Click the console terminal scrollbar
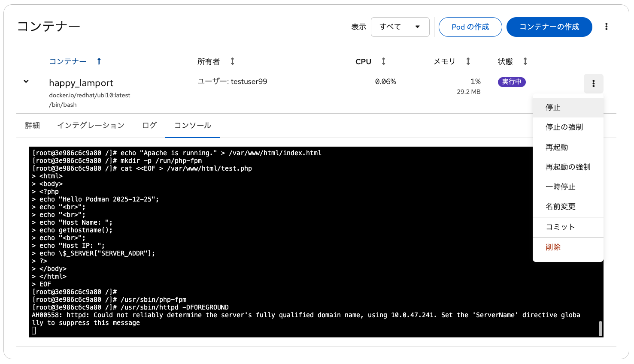Screen dimensions: 634x364 coord(600,328)
